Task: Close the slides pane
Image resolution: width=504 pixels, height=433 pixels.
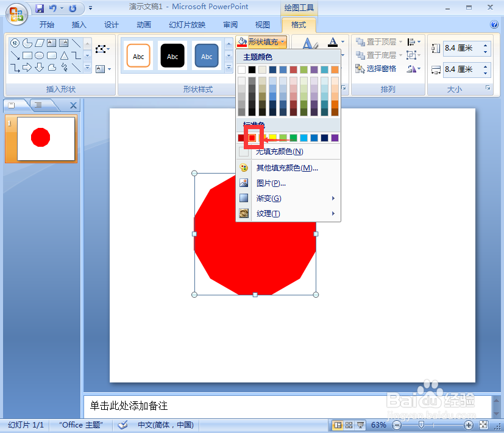Action: (73, 105)
